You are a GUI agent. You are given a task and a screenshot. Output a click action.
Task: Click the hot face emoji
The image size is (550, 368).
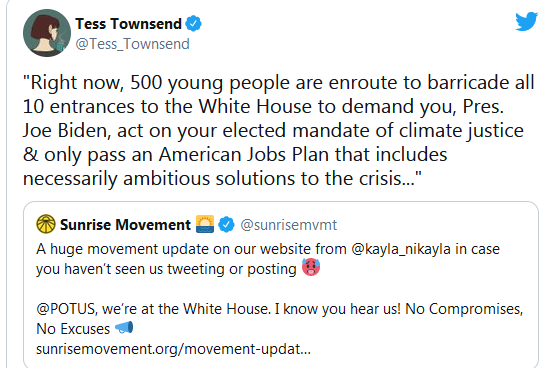pos(311,267)
